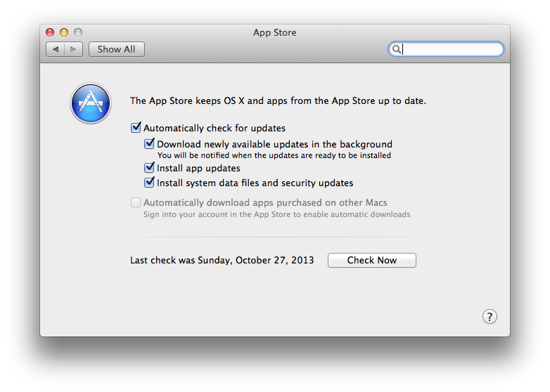Go forward with the right arrow button
Screen dimensions: 550x392
coord(73,49)
